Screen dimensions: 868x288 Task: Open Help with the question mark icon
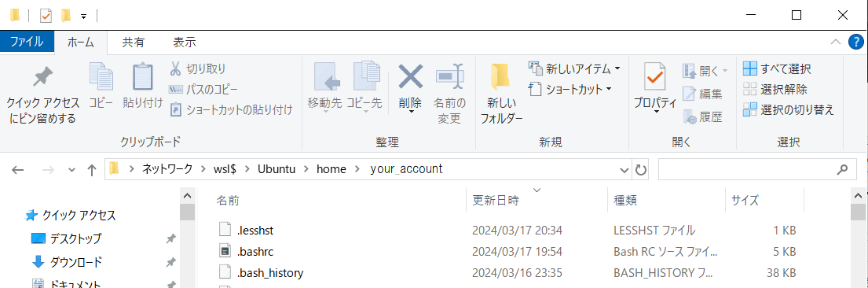pyautogui.click(x=856, y=42)
